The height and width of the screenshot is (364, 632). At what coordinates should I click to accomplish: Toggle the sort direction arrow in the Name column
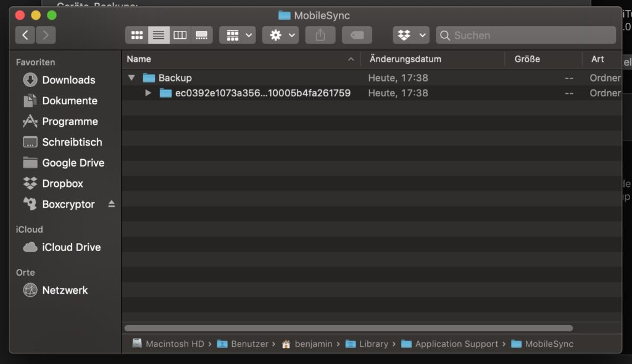point(351,59)
